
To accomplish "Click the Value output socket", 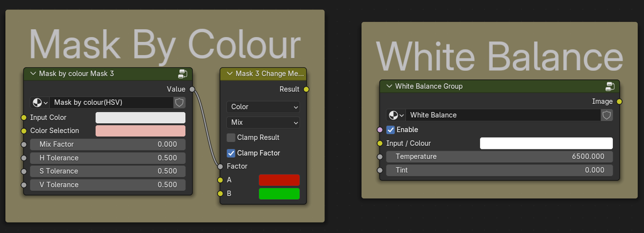I will click(192, 89).
